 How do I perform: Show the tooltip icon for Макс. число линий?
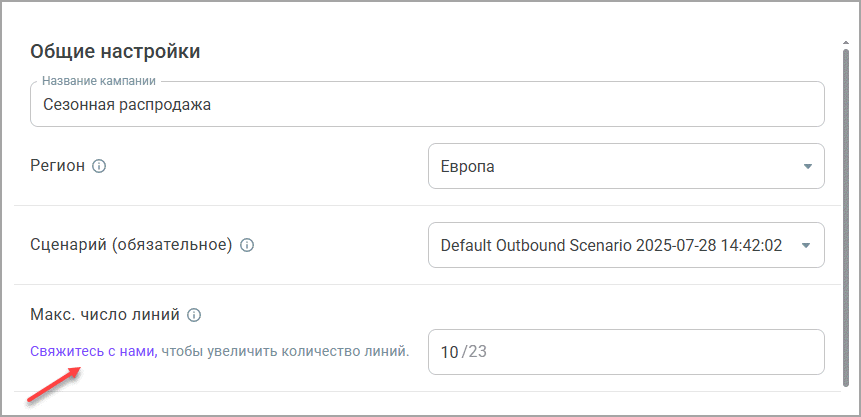coord(195,315)
